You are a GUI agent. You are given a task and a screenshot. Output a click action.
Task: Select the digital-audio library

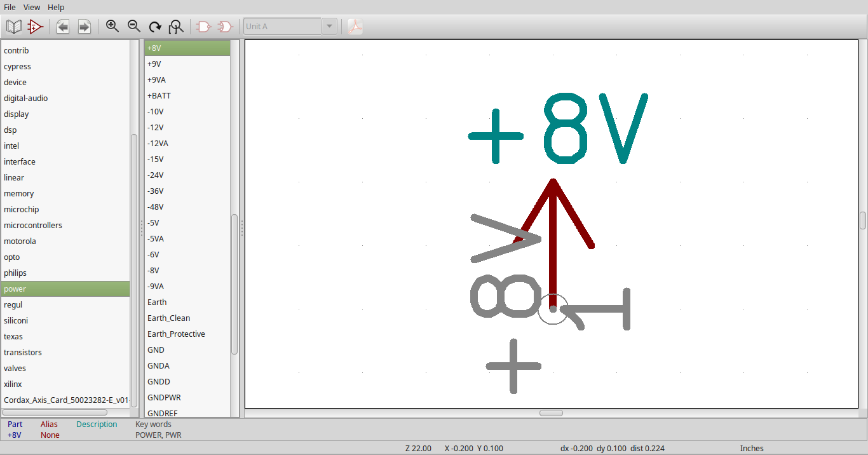65,98
